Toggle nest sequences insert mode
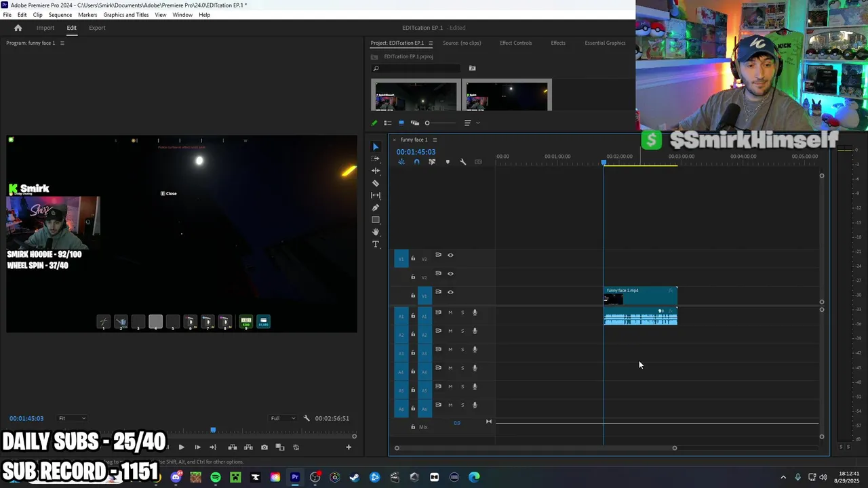Image resolution: width=868 pixels, height=488 pixels. pyautogui.click(x=401, y=162)
